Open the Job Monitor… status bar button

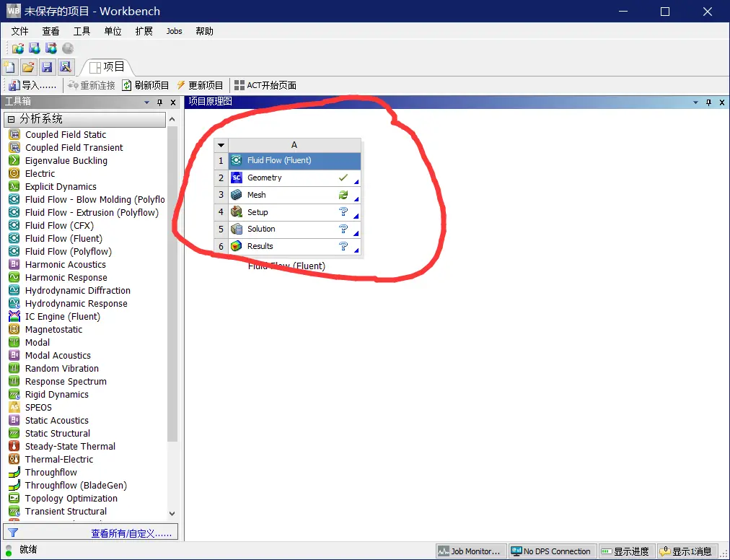click(x=471, y=551)
